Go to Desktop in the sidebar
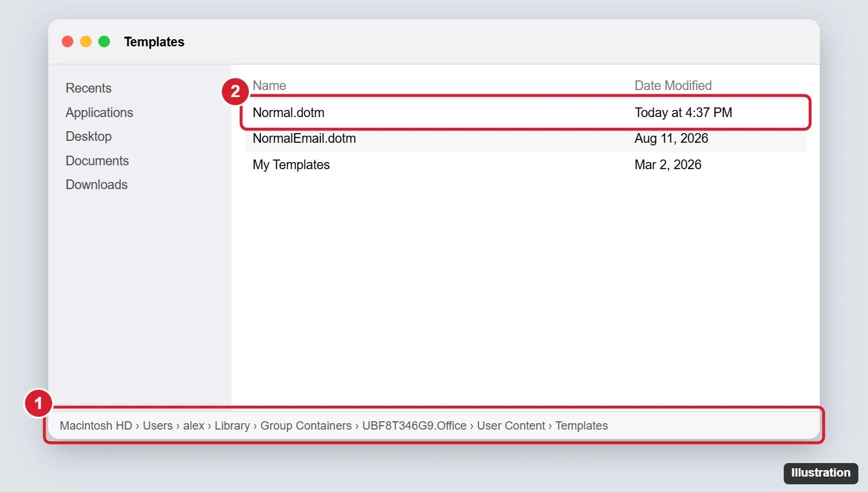This screenshot has height=492, width=868. [x=89, y=136]
